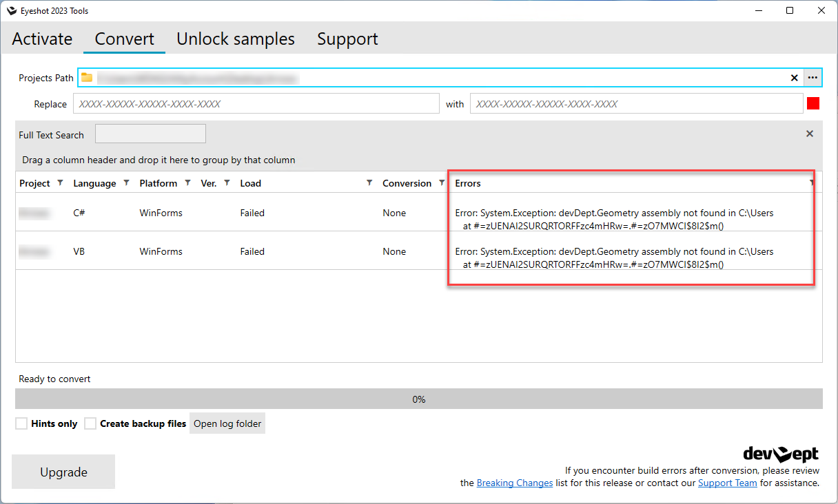Maximize the Eyeshot 2023 Tools window
838x504 pixels.
790,10
